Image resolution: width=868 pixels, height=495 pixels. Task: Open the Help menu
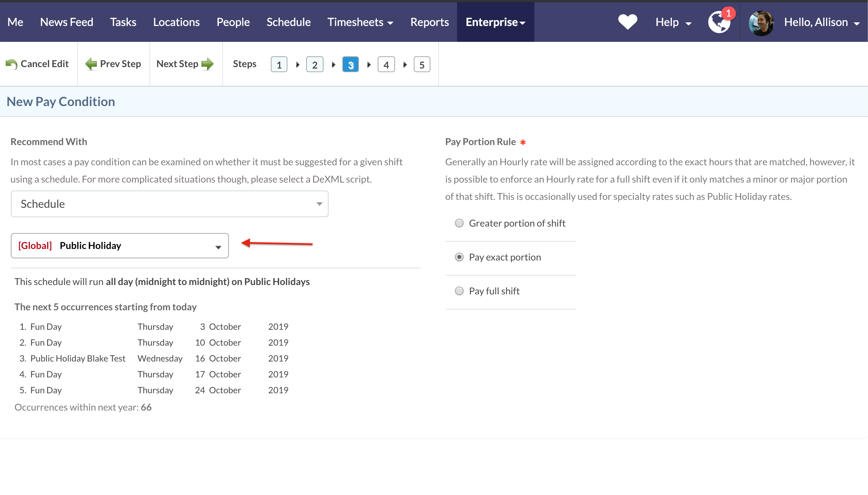tap(673, 22)
